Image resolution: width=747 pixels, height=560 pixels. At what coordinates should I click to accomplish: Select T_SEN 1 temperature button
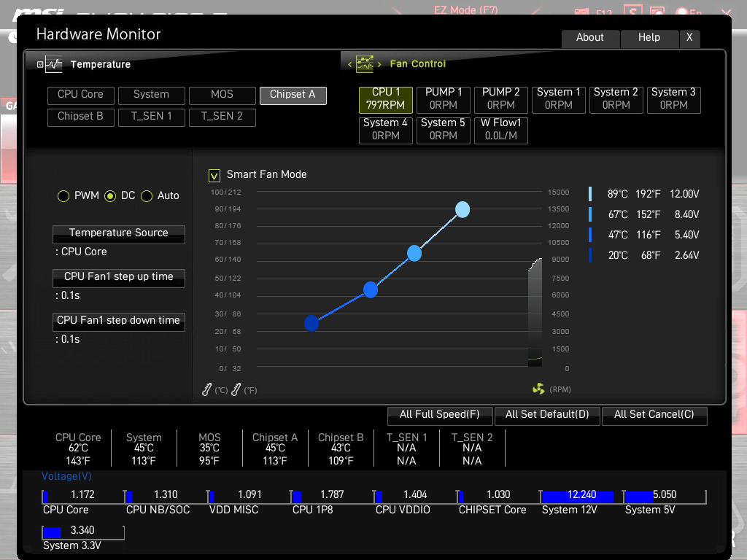[x=151, y=117]
